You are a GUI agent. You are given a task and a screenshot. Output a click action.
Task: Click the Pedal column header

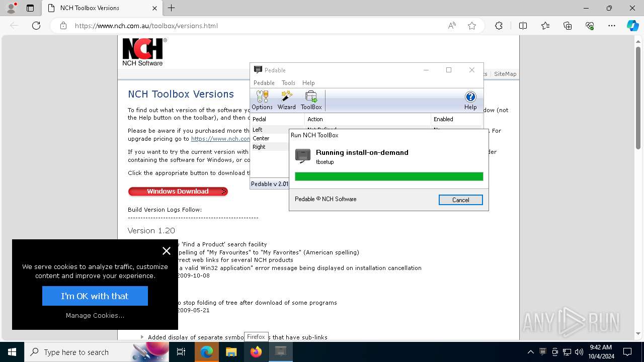pyautogui.click(x=277, y=119)
